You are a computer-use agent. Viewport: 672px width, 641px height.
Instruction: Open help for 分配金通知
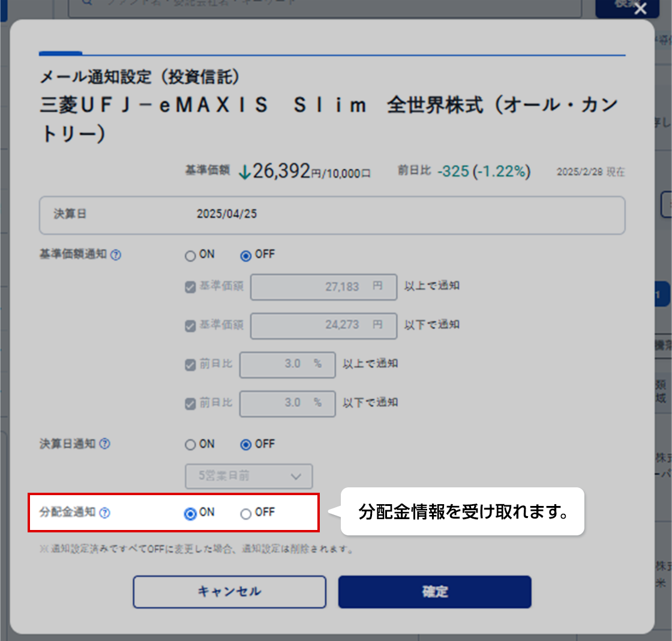pos(104,513)
